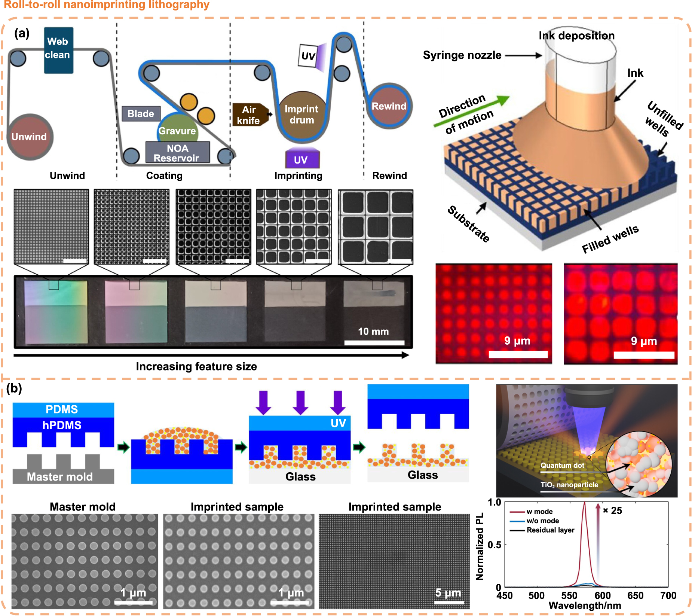Click the 'Syringe nozzle' label
692x616 pixels.
coord(462,55)
